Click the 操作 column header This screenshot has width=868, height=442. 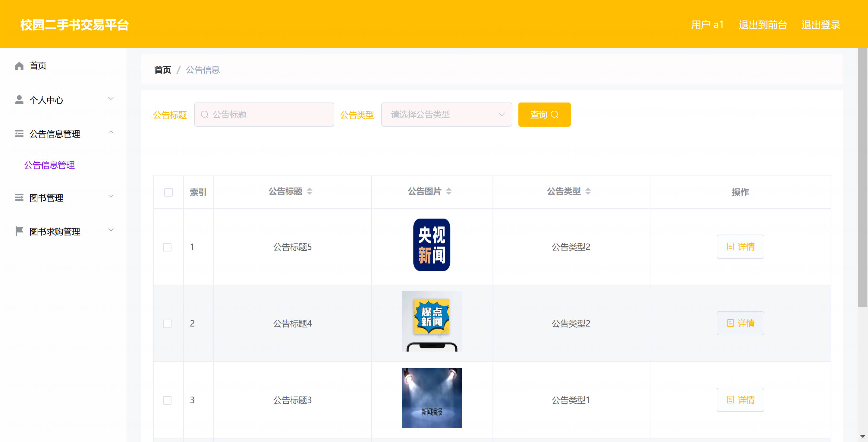click(740, 192)
